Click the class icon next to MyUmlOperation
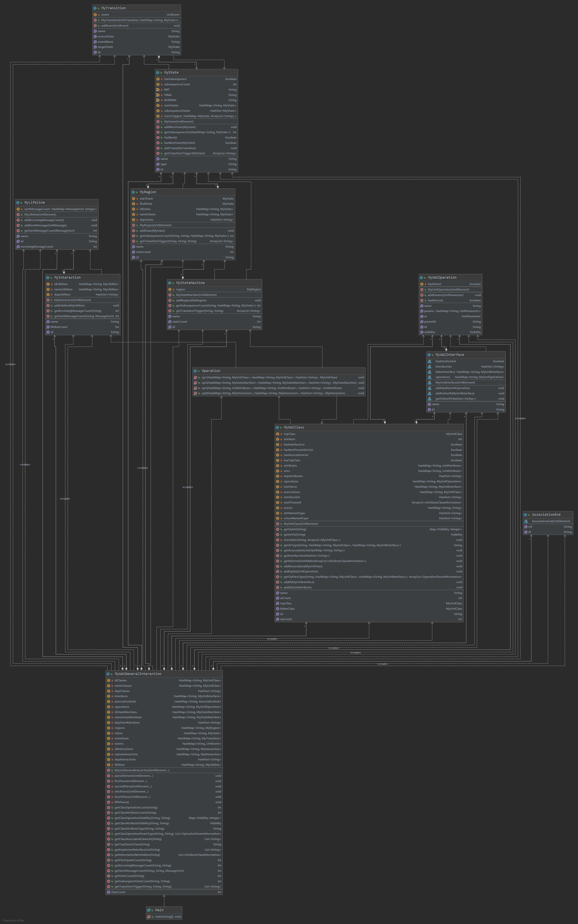Viewport: 578px width, 924px height. (x=421, y=278)
